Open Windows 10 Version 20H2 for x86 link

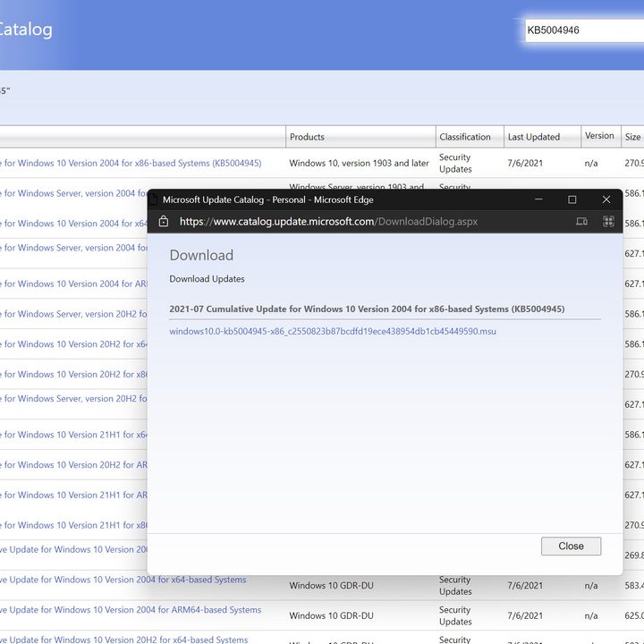[74, 374]
